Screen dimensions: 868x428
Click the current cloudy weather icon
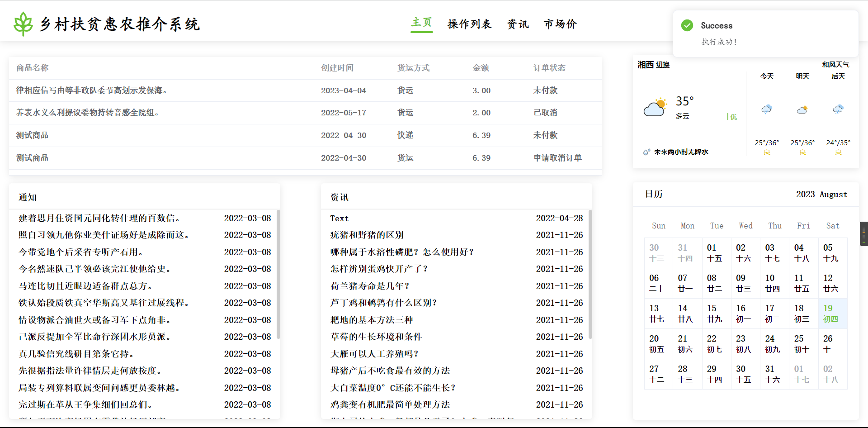[x=656, y=107]
